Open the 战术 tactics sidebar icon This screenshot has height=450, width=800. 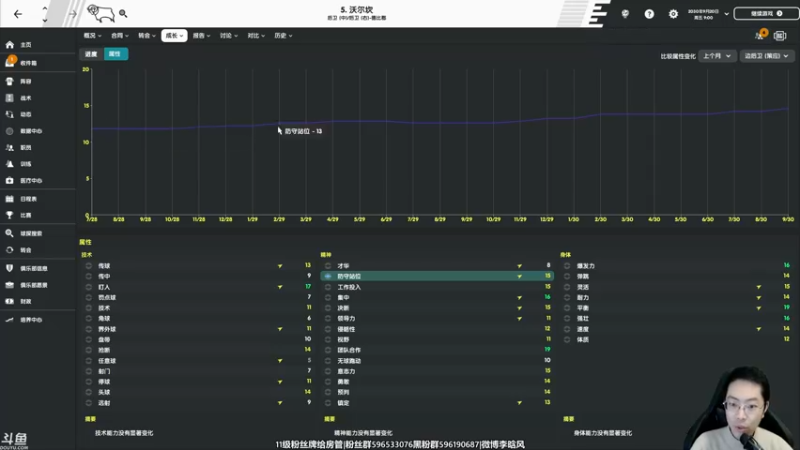(10, 98)
